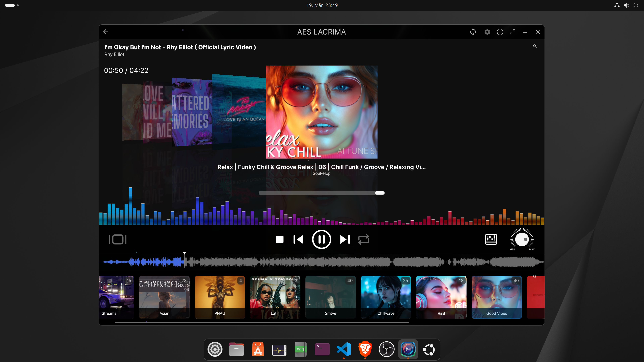644x362 pixels.
Task: Click the sync/refresh icon in header
Action: pos(473,32)
